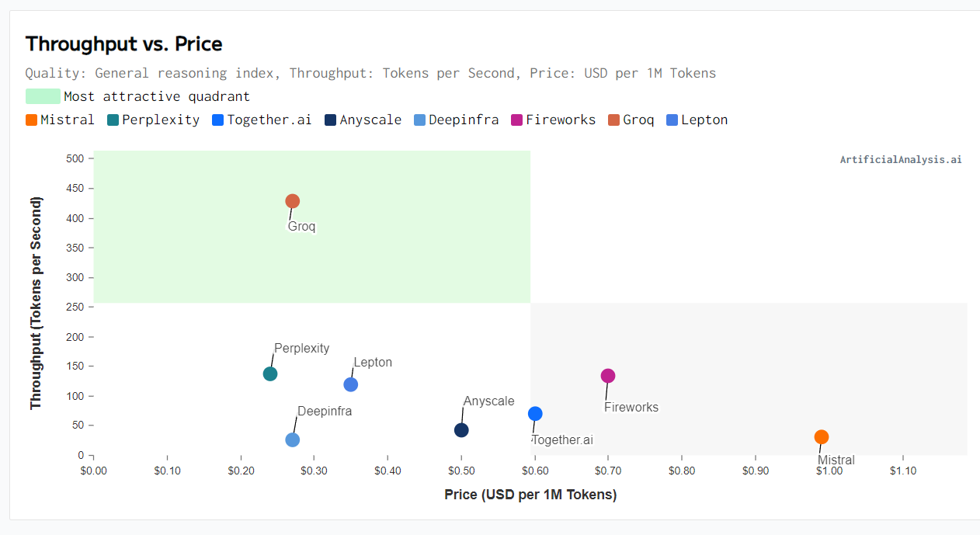Click the Most attractive quadrant green swatch
980x535 pixels.
(x=43, y=96)
